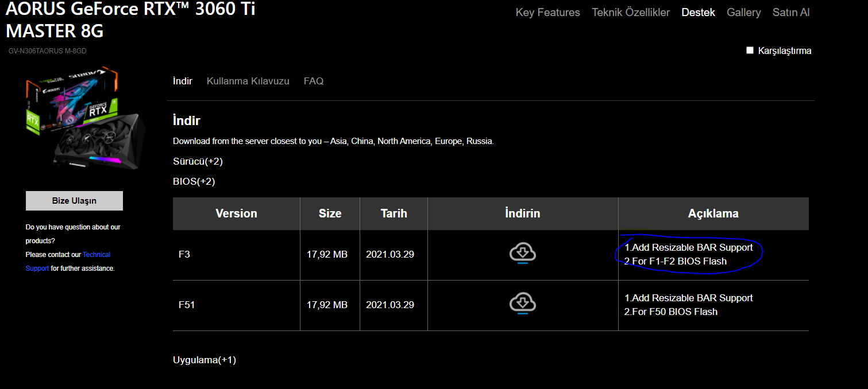Click the Açıklama column header
Viewport: 868px width, 389px height.
coord(713,213)
